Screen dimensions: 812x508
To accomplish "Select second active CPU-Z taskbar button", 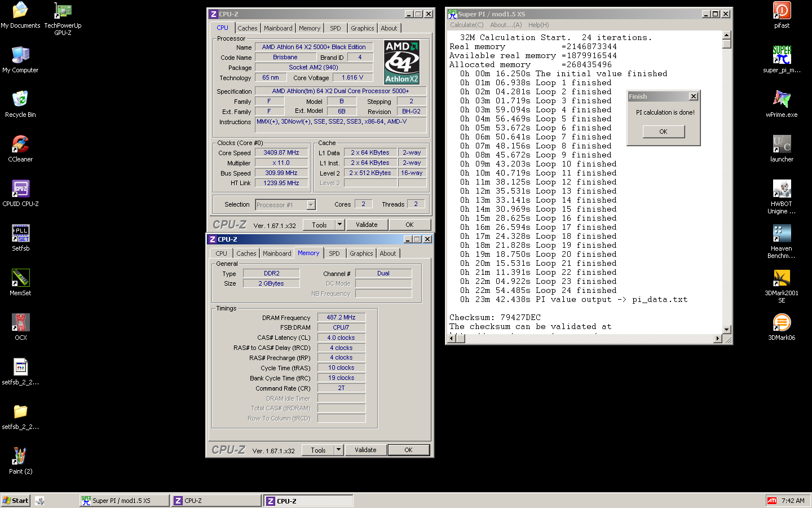I will [x=309, y=501].
